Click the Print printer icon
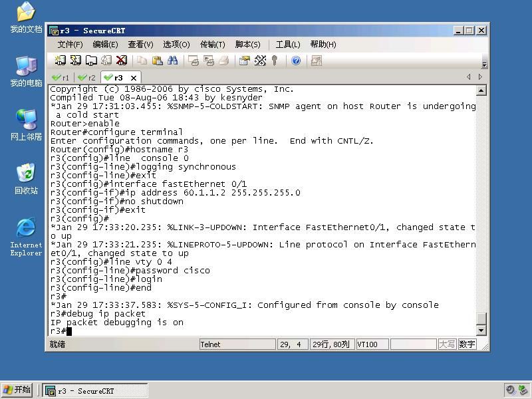The image size is (532, 399). [224, 61]
